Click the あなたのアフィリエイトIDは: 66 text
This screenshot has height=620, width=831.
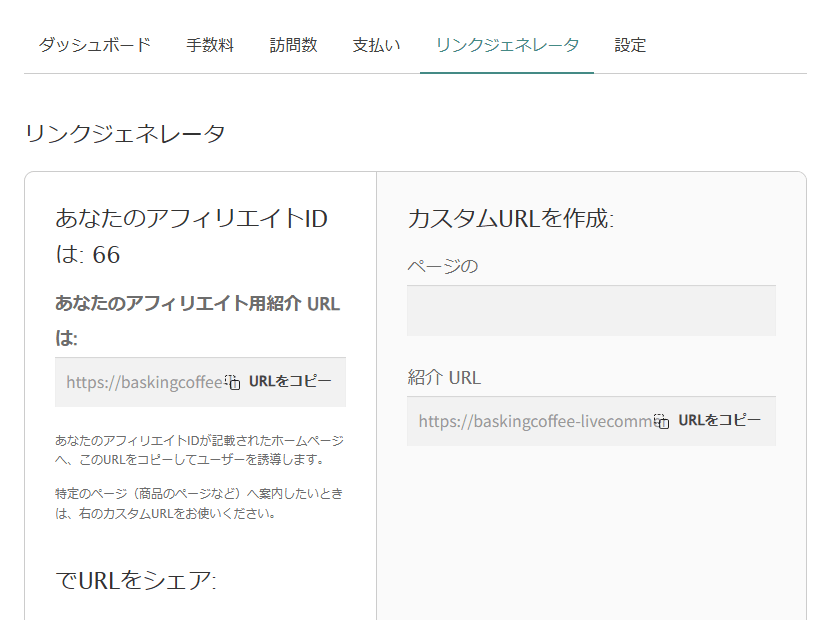(191, 236)
